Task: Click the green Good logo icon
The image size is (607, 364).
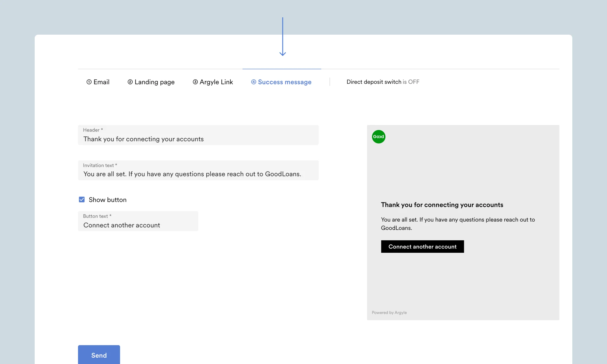Action: [x=379, y=137]
